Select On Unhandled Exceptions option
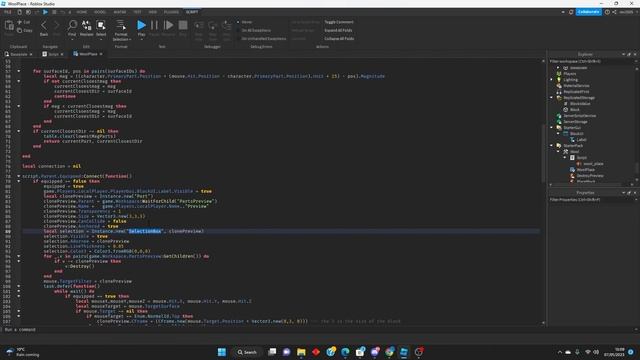The image size is (640, 360). 262,39
